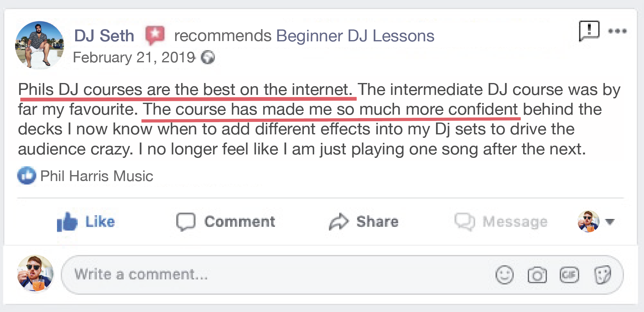
Task: Click the Message button
Action: tap(501, 221)
